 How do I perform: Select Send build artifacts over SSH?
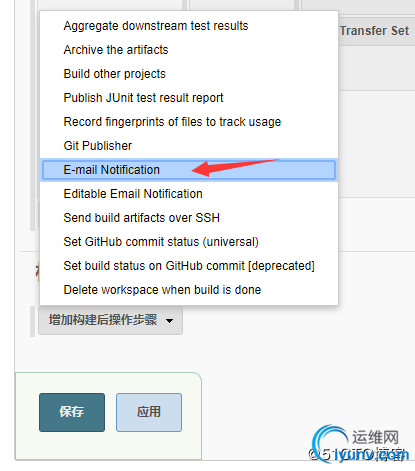tap(189, 218)
